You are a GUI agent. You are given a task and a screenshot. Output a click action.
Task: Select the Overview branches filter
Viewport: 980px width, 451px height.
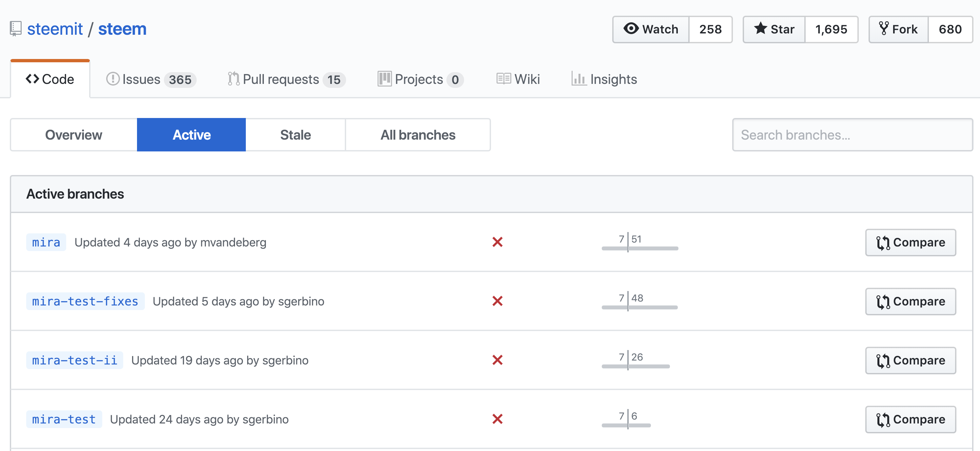click(x=74, y=135)
